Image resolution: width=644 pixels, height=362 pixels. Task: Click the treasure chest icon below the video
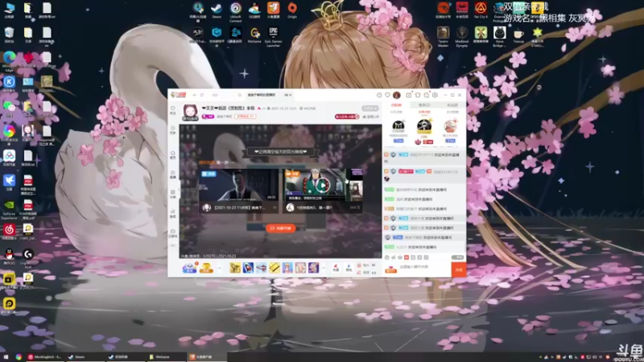206,268
